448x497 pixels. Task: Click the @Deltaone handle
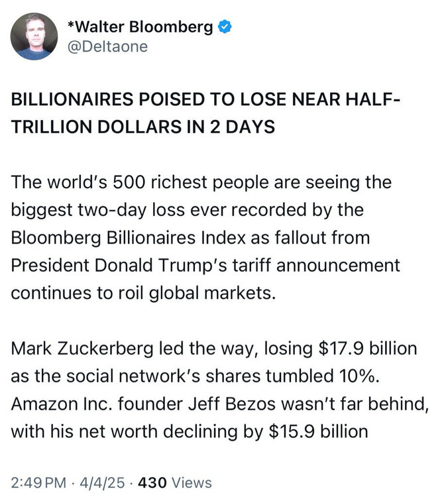coord(109,46)
